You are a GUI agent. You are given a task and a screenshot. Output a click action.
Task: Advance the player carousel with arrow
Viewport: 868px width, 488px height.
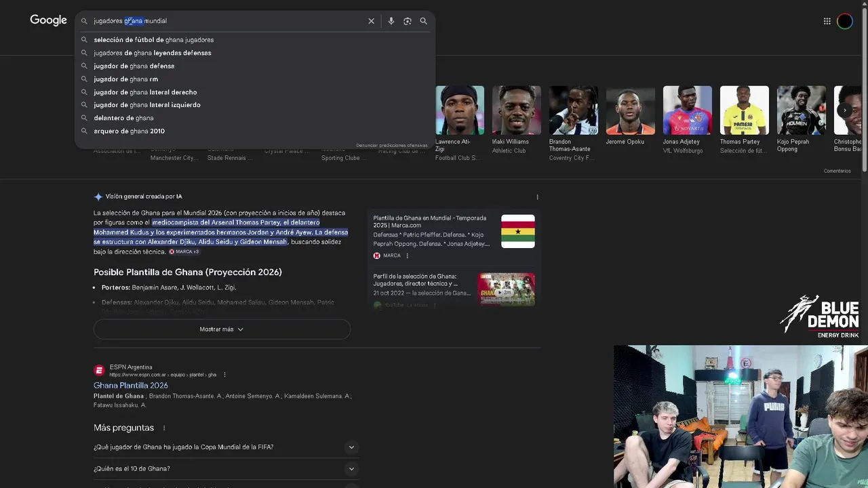[845, 110]
